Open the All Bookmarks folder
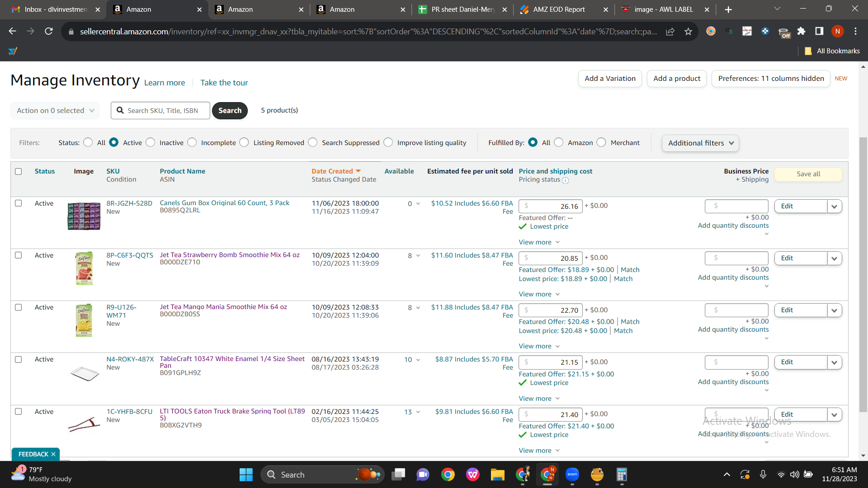This screenshot has width=868, height=488. [832, 51]
